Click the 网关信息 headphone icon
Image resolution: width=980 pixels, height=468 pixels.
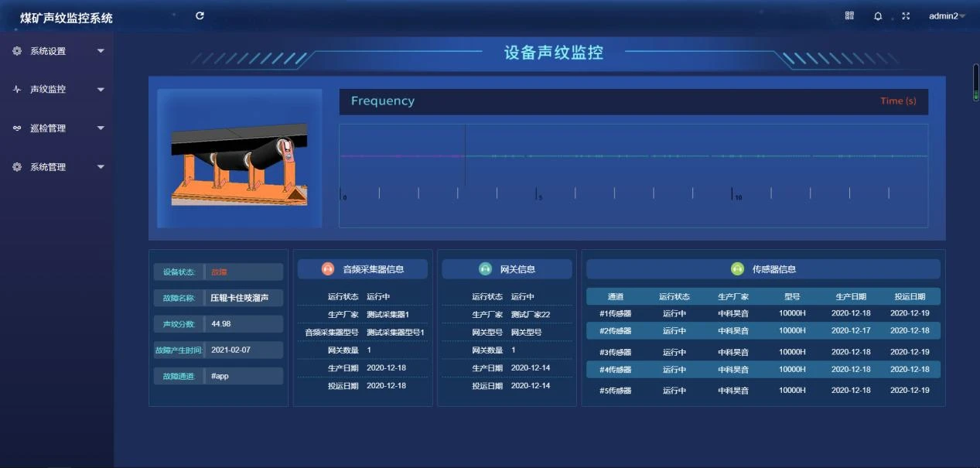pos(485,269)
